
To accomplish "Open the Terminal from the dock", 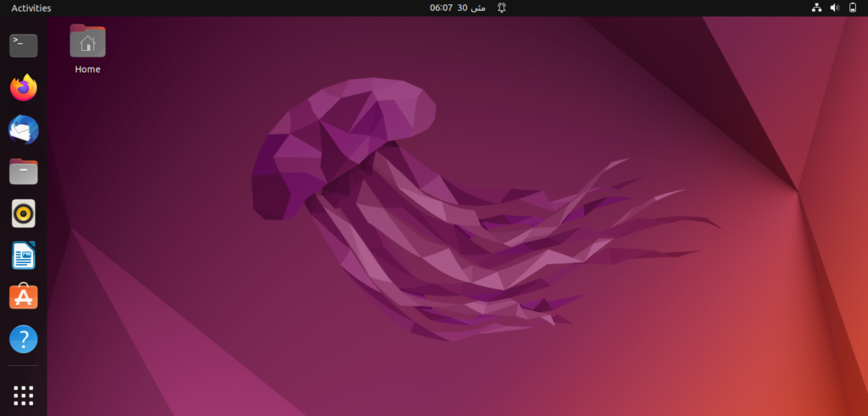I will tap(23, 46).
